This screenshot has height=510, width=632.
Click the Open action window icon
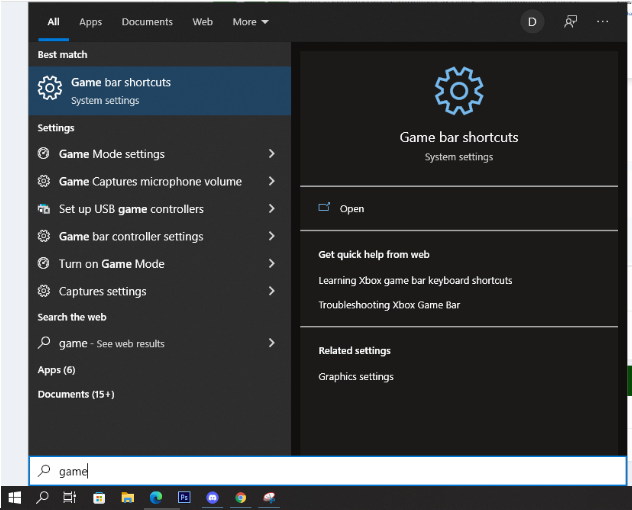(x=324, y=208)
